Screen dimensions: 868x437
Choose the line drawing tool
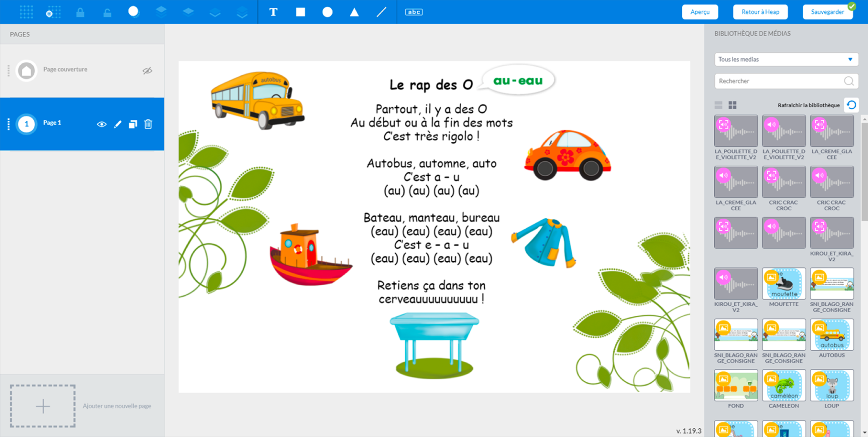coord(382,12)
